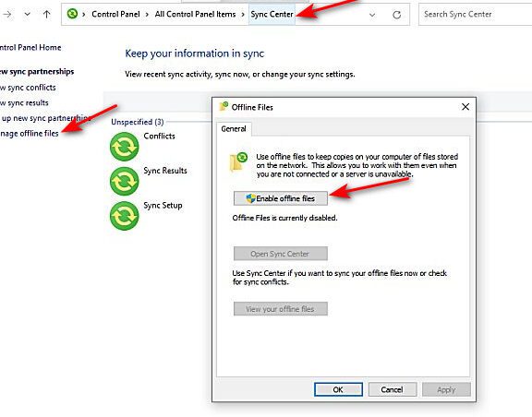Confirm the dialog with OK
This screenshot has width=532, height=417.
click(338, 389)
